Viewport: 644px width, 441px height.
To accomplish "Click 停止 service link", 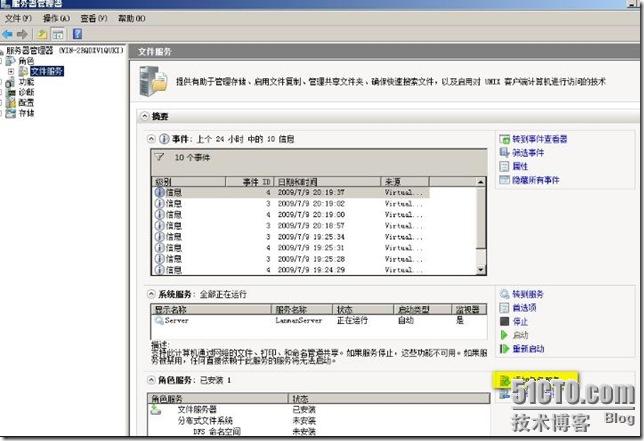I will click(x=520, y=322).
